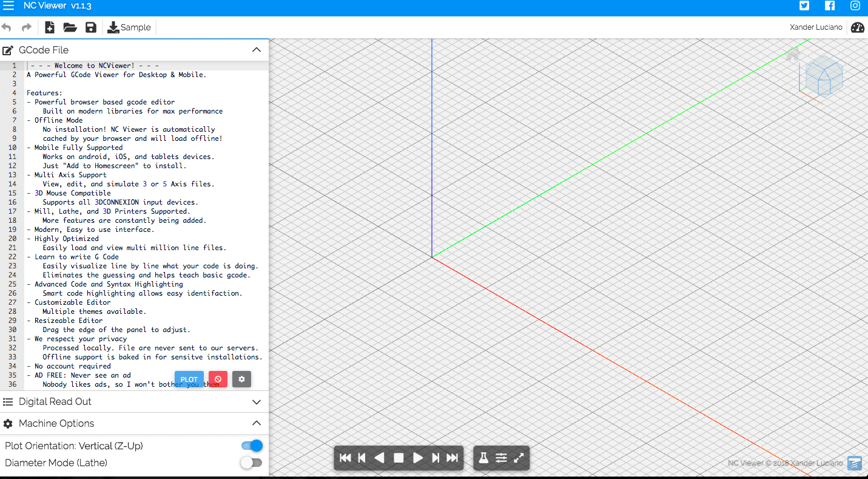Image resolution: width=868 pixels, height=479 pixels.
Task: Jump to the end of the simulation
Action: [453, 458]
